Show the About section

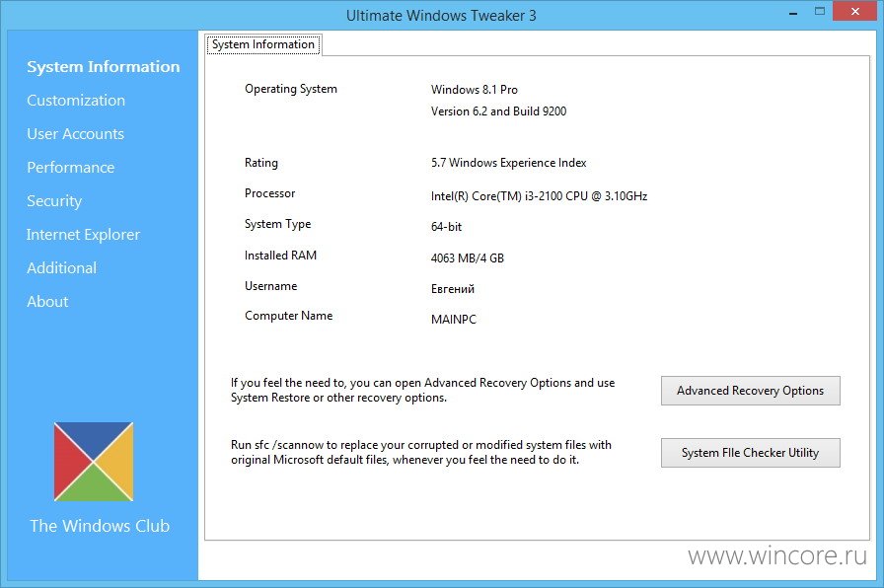[47, 302]
